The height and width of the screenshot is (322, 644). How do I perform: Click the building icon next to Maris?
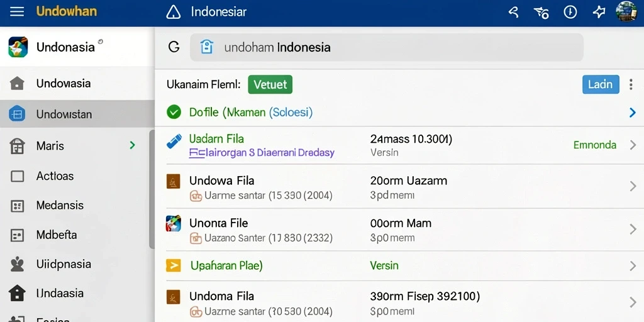coord(17,146)
